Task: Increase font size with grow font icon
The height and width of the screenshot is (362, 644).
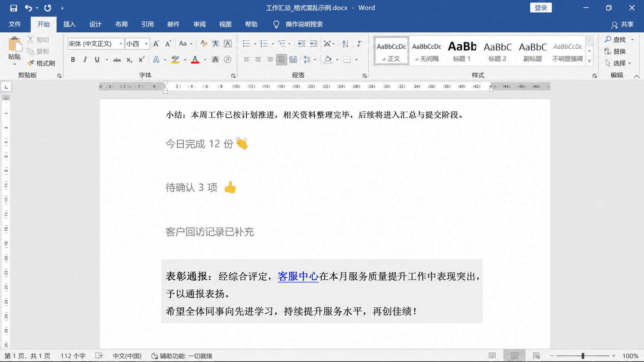Action: (x=156, y=43)
